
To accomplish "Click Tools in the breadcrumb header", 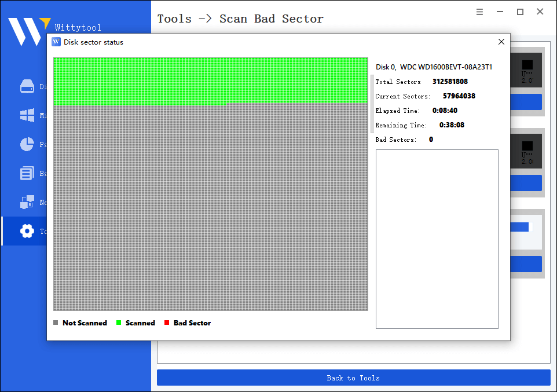I will (x=174, y=19).
